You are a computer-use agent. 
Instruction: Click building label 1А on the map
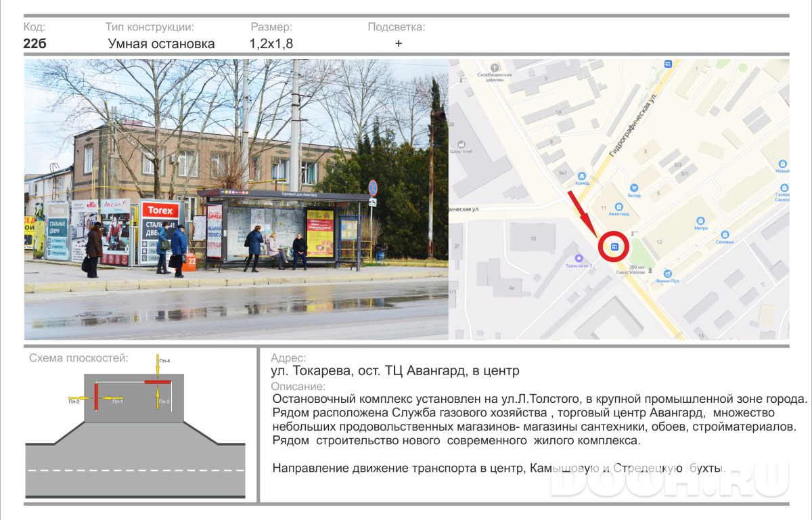[559, 112]
